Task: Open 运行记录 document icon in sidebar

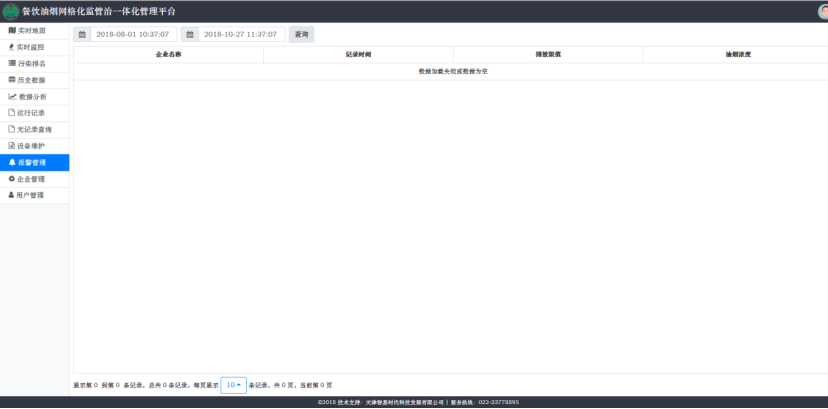Action: [x=12, y=113]
